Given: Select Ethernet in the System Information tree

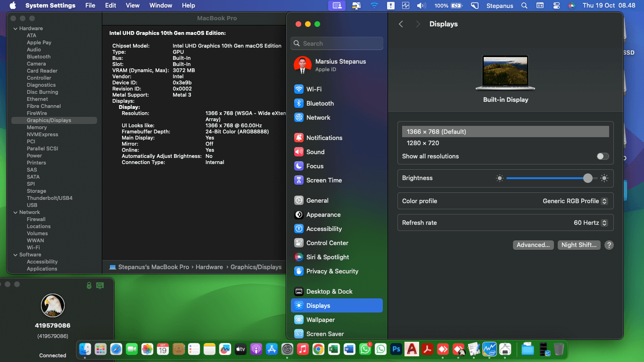Looking at the screenshot, I should [x=37, y=99].
